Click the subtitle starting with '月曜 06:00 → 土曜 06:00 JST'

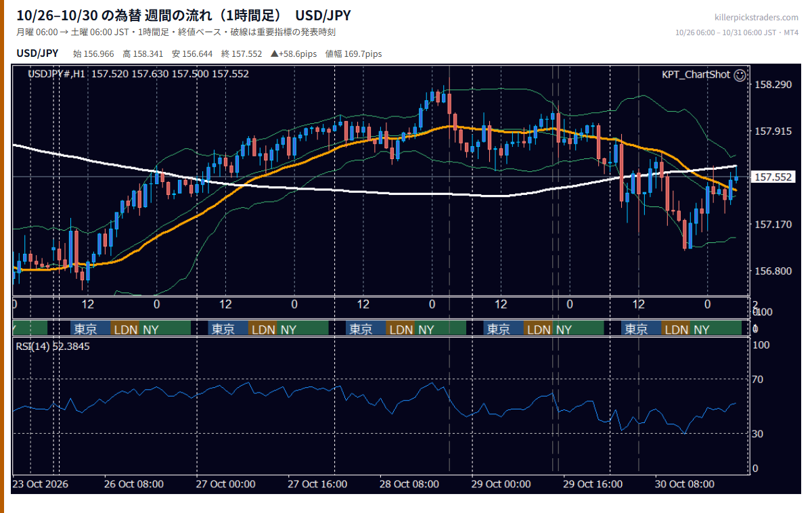(175, 32)
